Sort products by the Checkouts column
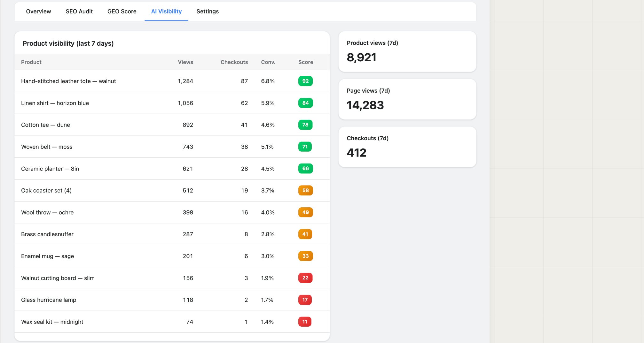 234,62
